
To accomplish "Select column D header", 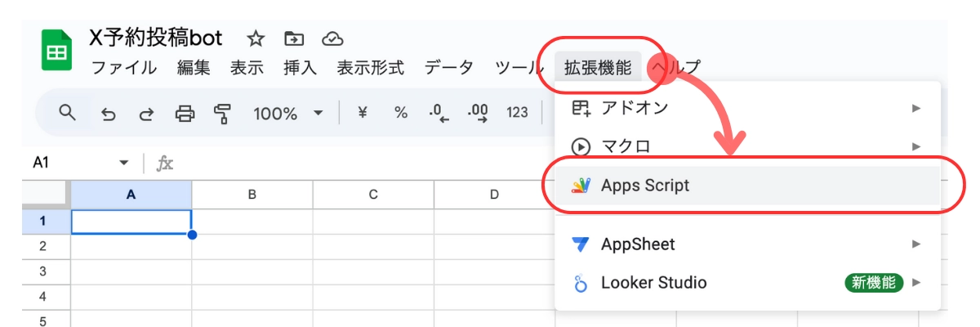I will (494, 195).
